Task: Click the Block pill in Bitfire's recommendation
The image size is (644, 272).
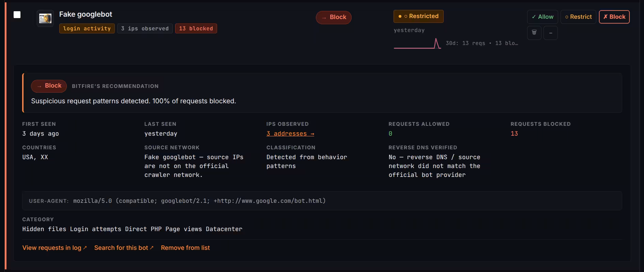Action: tap(49, 86)
